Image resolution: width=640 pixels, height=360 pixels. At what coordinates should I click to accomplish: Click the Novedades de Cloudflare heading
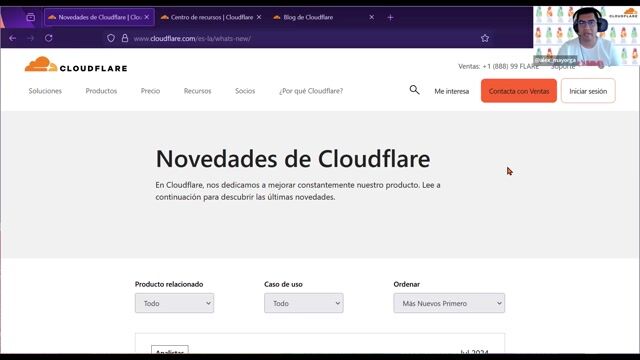[293, 159]
